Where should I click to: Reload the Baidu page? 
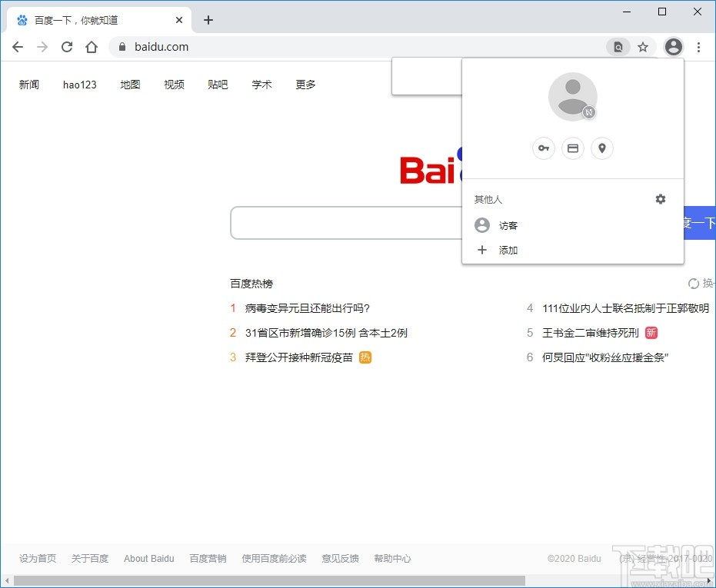pos(67,47)
